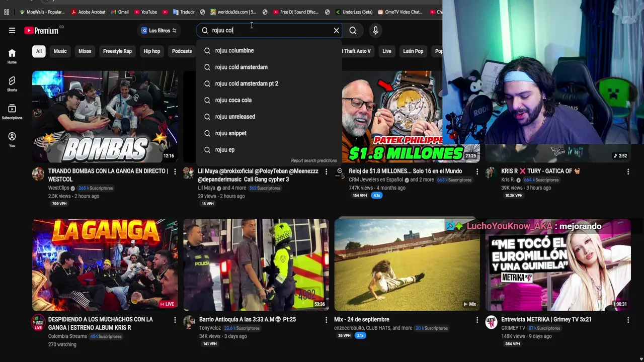Open the 24 de septiembre mix thumbnail
The image size is (644, 362).
(x=407, y=265)
